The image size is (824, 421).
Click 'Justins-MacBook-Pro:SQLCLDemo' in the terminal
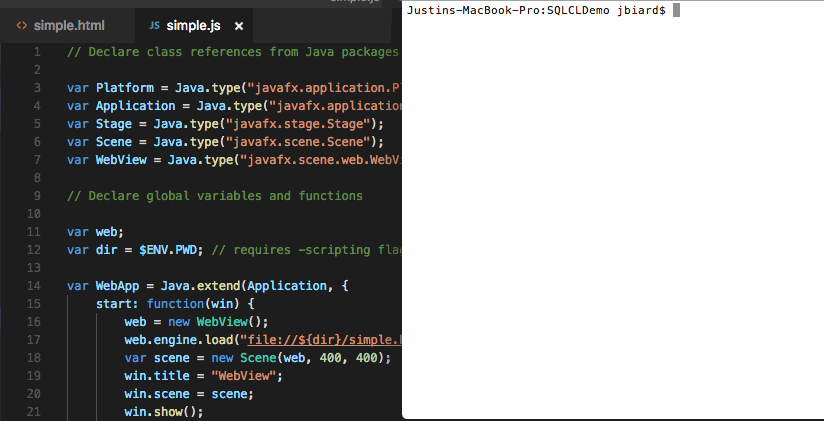tap(509, 10)
